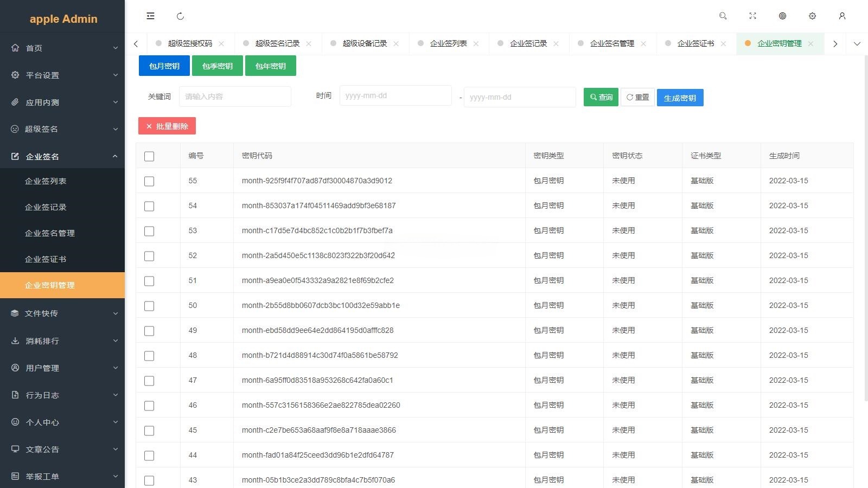Click the 生成密钥 button
Viewport: 868px width, 488px height.
point(680,98)
